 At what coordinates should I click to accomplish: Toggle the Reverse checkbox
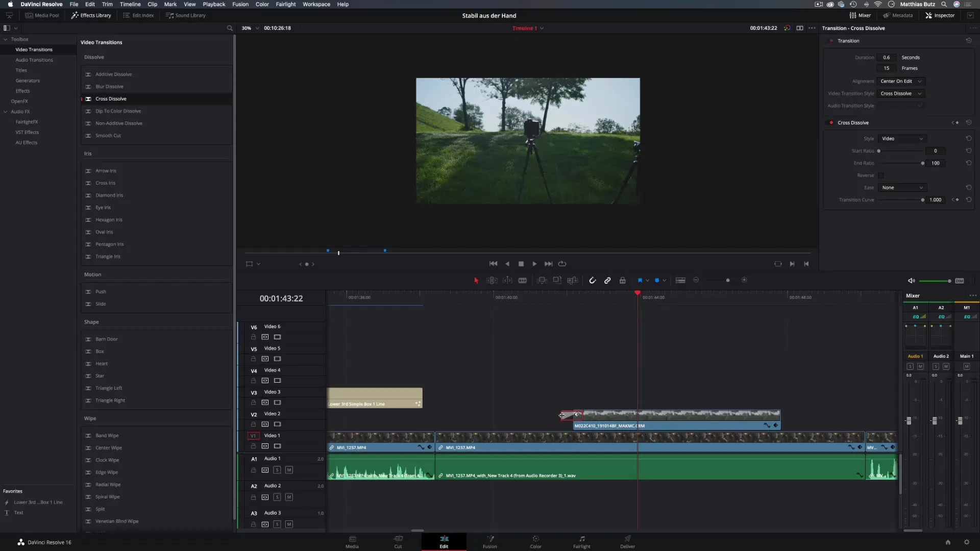pos(881,176)
